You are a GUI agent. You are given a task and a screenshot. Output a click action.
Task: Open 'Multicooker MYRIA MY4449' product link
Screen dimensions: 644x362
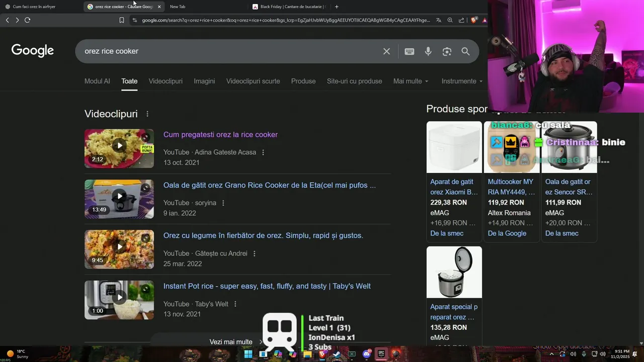tap(511, 187)
